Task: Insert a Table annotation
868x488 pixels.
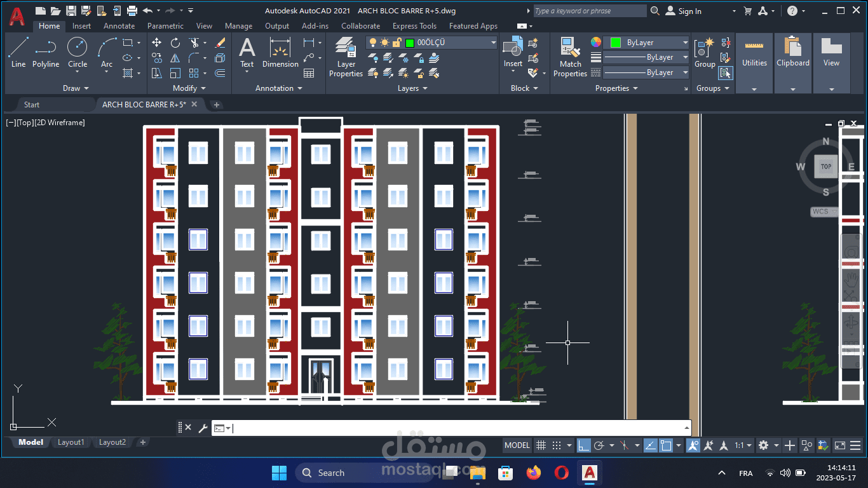Action: coord(309,73)
